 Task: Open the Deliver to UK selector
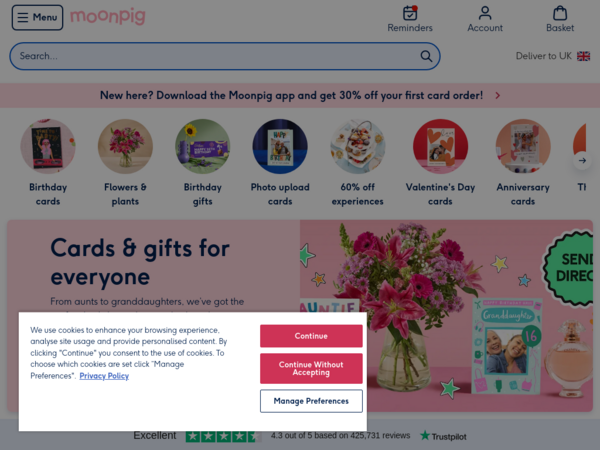[x=553, y=56]
